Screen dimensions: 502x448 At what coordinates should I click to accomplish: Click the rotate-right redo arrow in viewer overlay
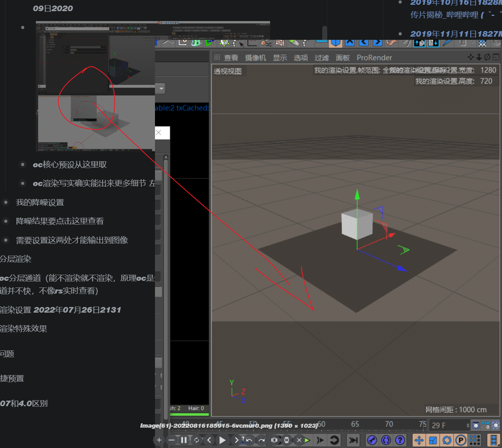[x=261, y=440]
